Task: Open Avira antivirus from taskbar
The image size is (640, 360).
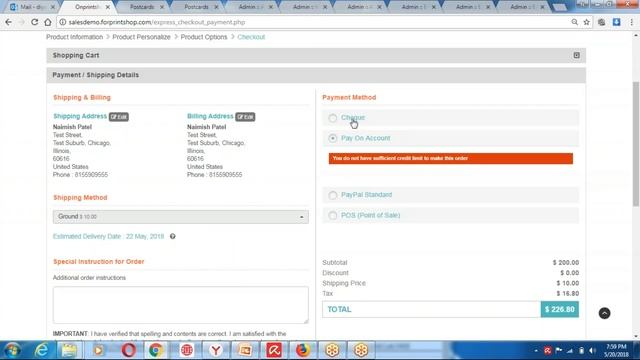Action: [274, 350]
